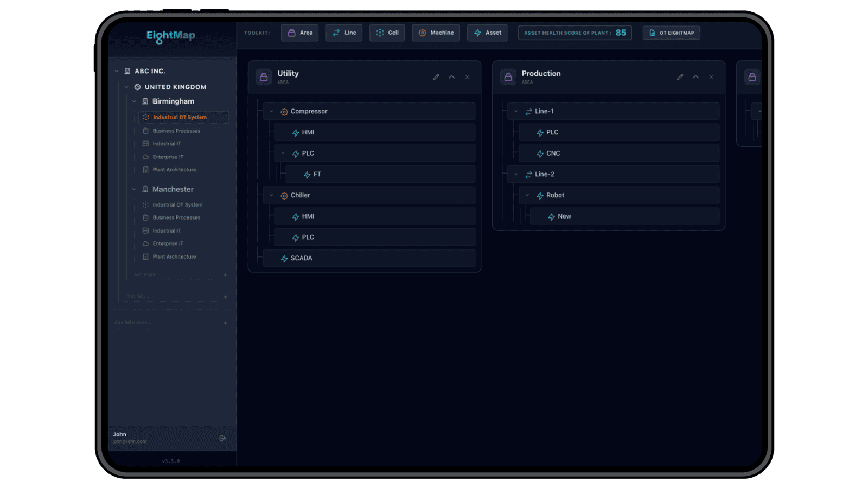This screenshot has width=868, height=488.
Task: Select the Robot asset row
Action: click(618, 195)
